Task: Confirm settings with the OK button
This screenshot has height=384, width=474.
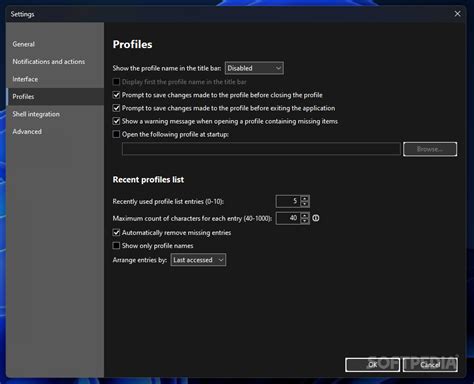Action: pyautogui.click(x=372, y=365)
